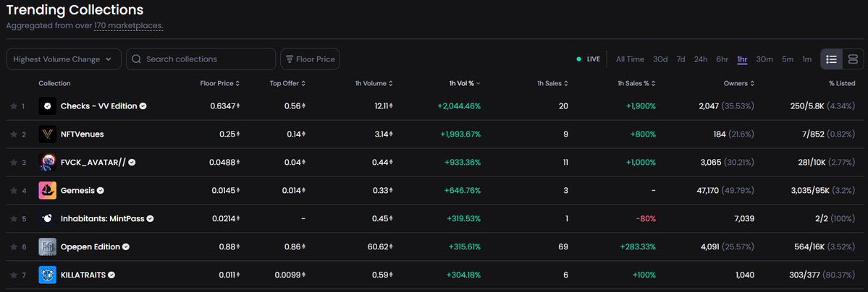The image size is (868, 292).
Task: Click verified badge beside Opepen Edition
Action: [126, 246]
